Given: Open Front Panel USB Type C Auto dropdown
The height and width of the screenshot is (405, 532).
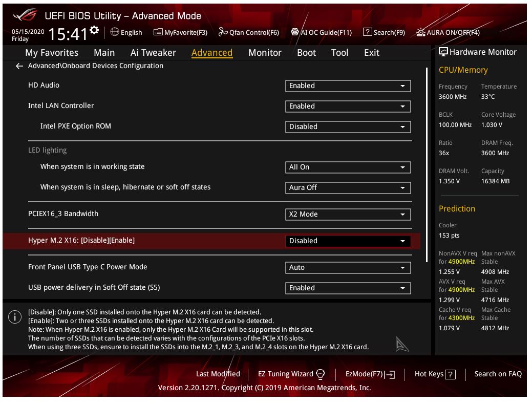Looking at the screenshot, I should pos(348,268).
